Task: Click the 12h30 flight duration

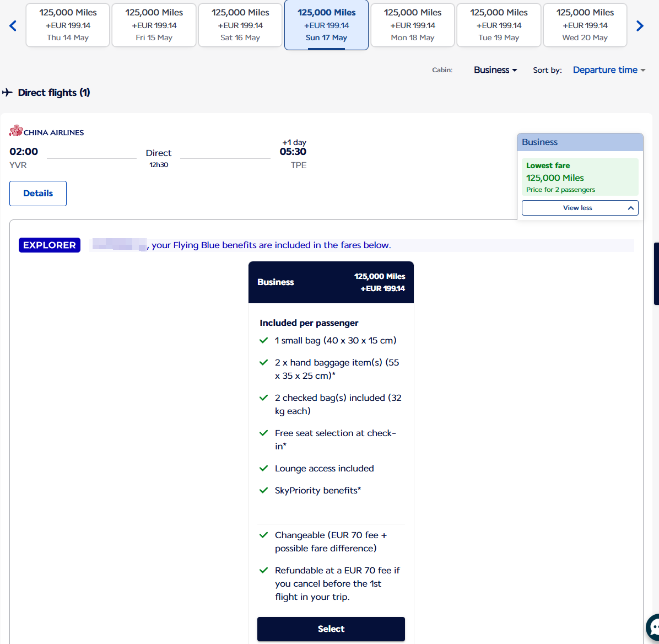Action: coord(159,164)
